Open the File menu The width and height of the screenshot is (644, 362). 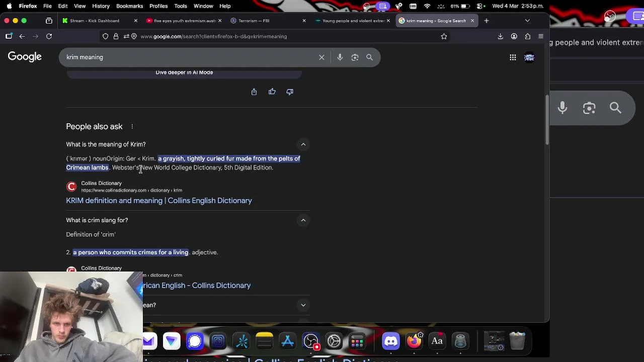point(47,6)
